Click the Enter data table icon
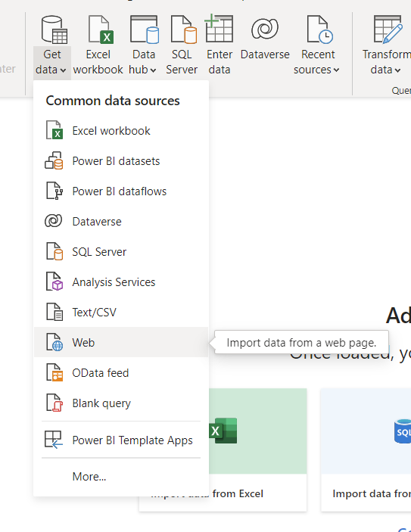This screenshot has height=532, width=411. (219, 29)
